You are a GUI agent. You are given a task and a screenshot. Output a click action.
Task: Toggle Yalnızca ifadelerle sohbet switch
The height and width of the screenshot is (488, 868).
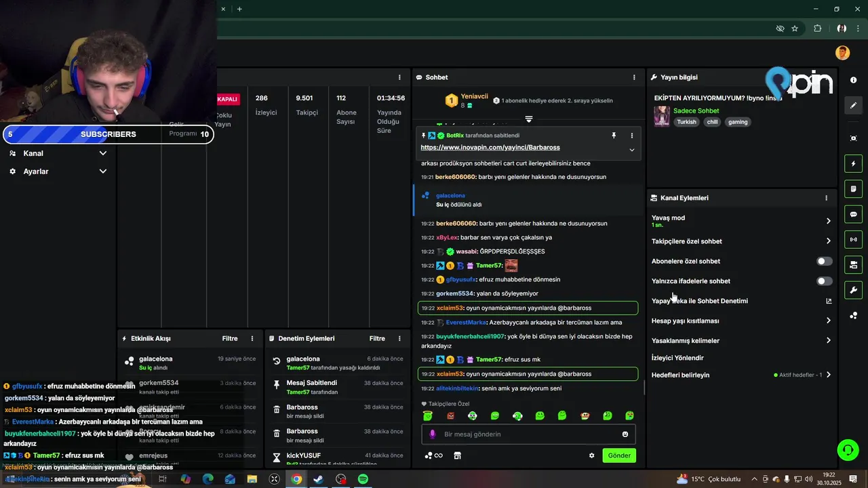824,281
